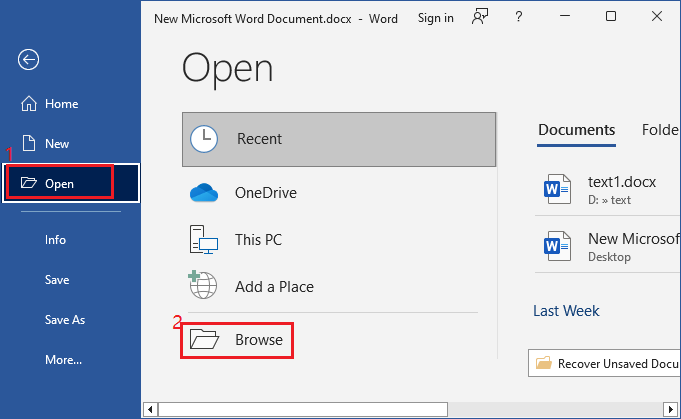Maximize the Word window
This screenshot has width=681, height=419.
(611, 16)
